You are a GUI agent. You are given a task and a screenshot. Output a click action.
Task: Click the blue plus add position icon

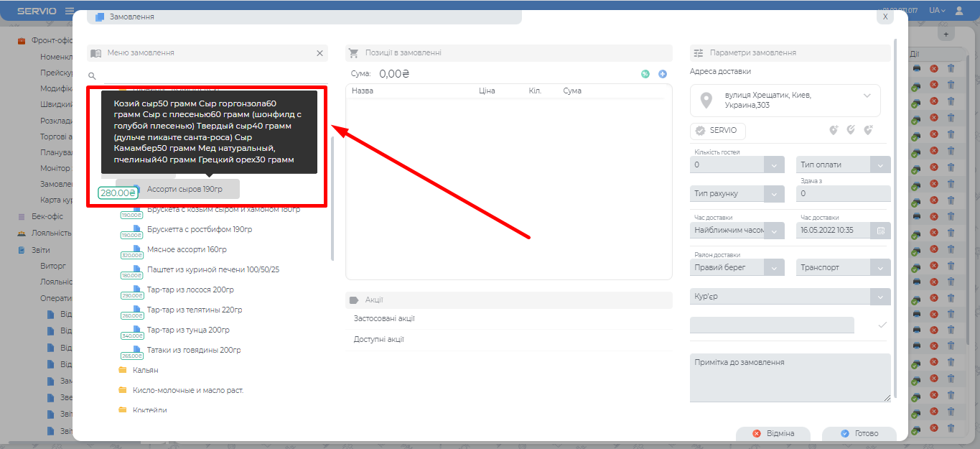point(663,74)
